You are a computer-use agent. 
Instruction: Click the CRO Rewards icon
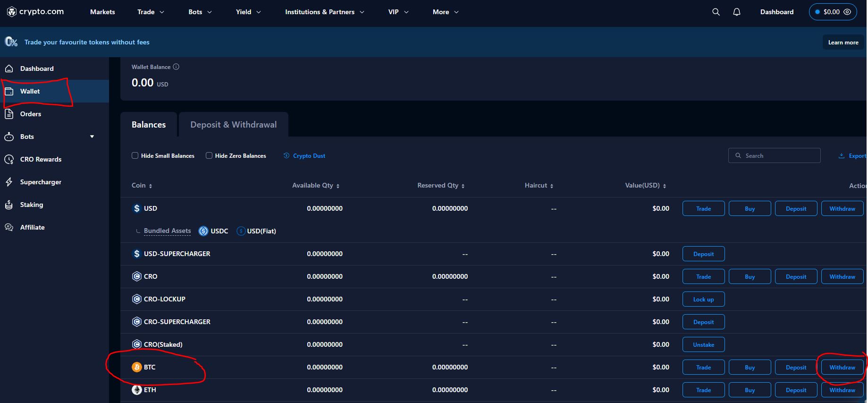(9, 159)
